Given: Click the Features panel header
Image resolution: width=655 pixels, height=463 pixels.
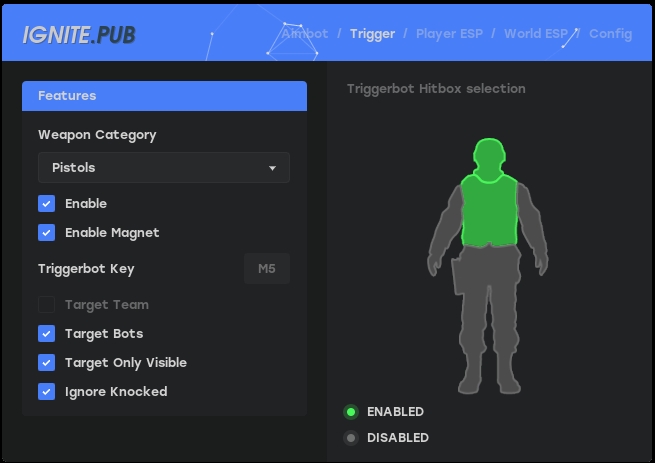Looking at the screenshot, I should (164, 96).
